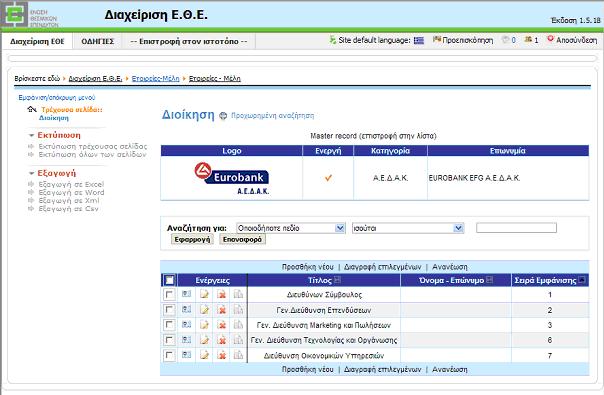View details of Τεχνολογίας και Οργάνωσης row
Screen dimensions: 604x395
coord(186,340)
